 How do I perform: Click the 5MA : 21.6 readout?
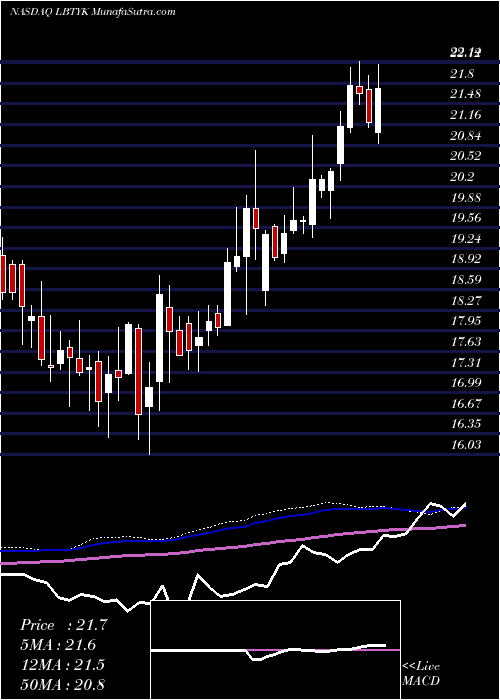(58, 645)
